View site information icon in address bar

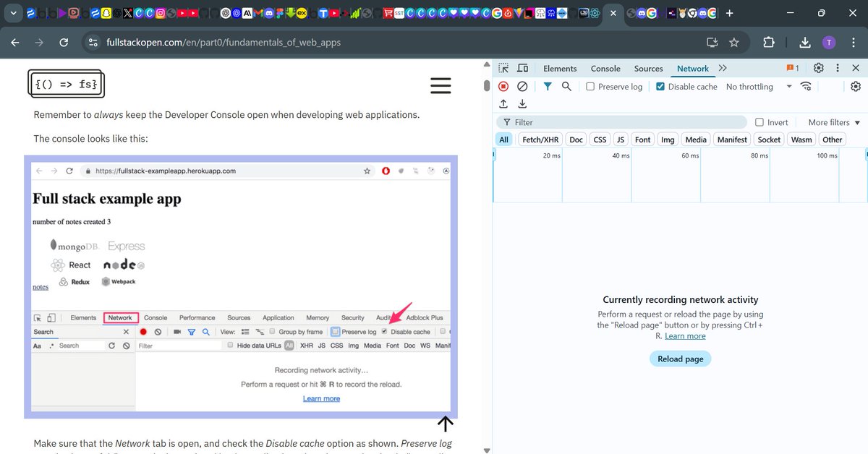(x=93, y=43)
